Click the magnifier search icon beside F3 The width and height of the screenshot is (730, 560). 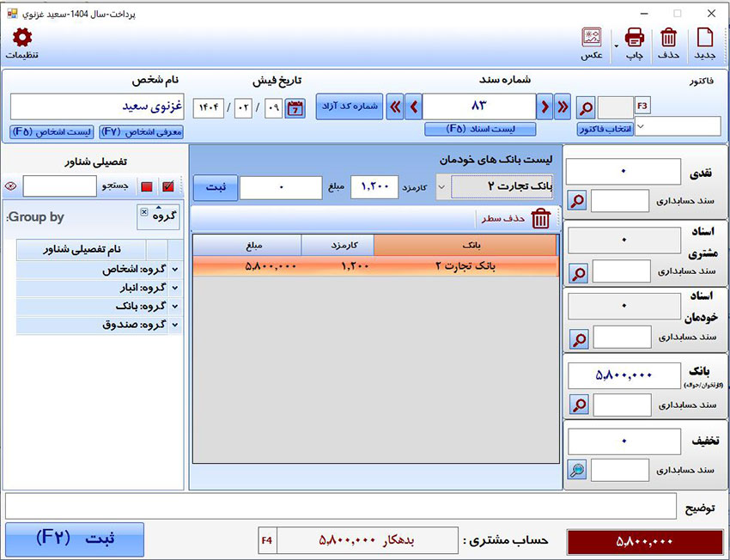[x=586, y=107]
